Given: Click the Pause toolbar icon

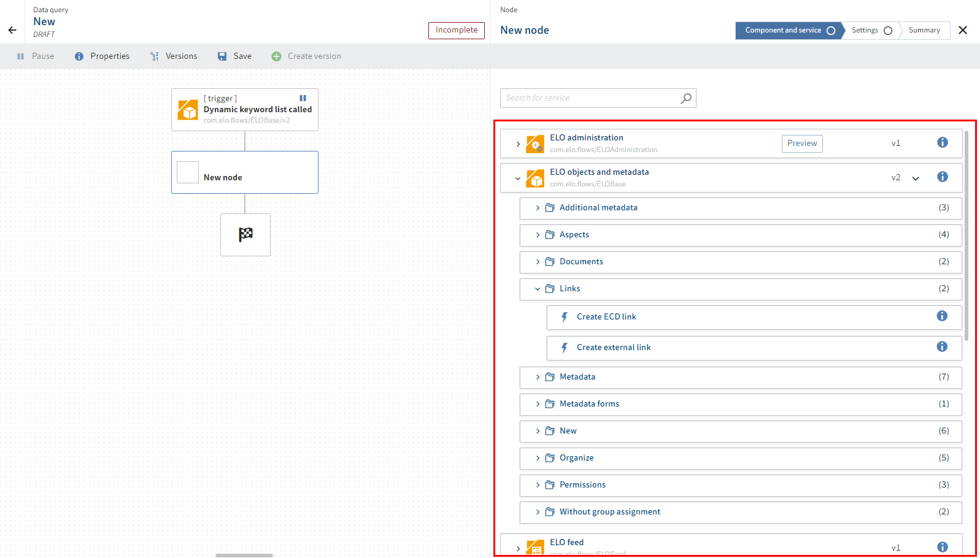Looking at the screenshot, I should pyautogui.click(x=20, y=56).
